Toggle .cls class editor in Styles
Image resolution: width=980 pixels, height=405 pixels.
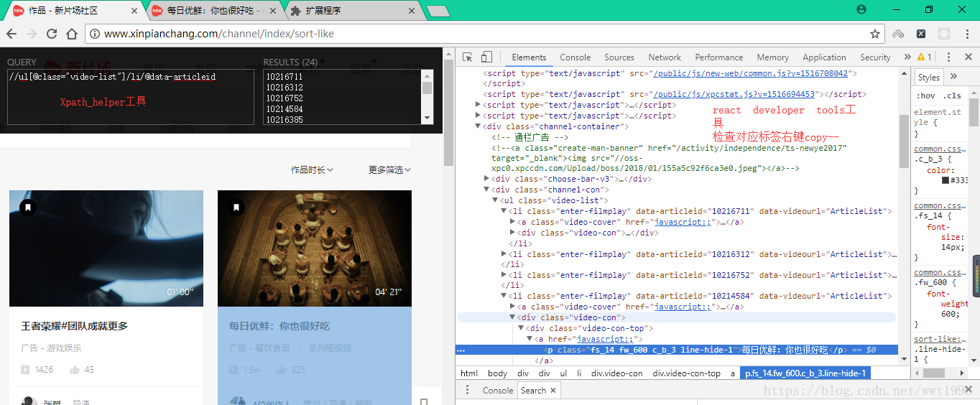pyautogui.click(x=953, y=96)
